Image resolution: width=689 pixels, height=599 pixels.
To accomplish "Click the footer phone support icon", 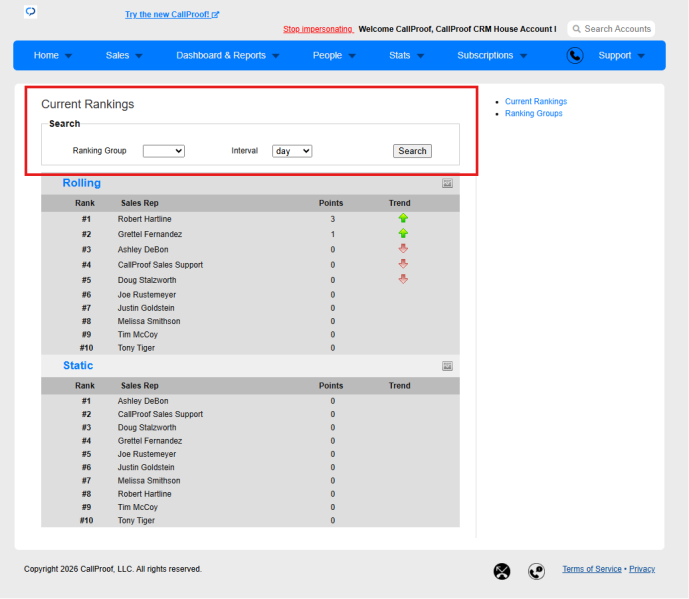I will pos(536,571).
